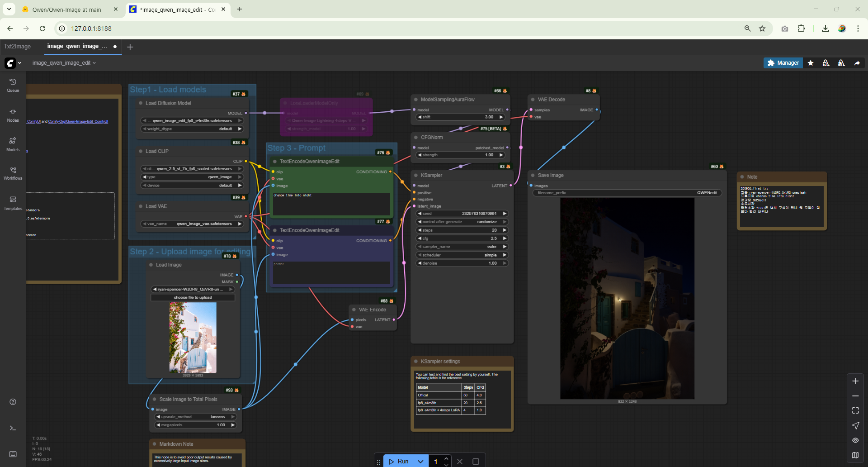Click the Run button

(x=398, y=462)
